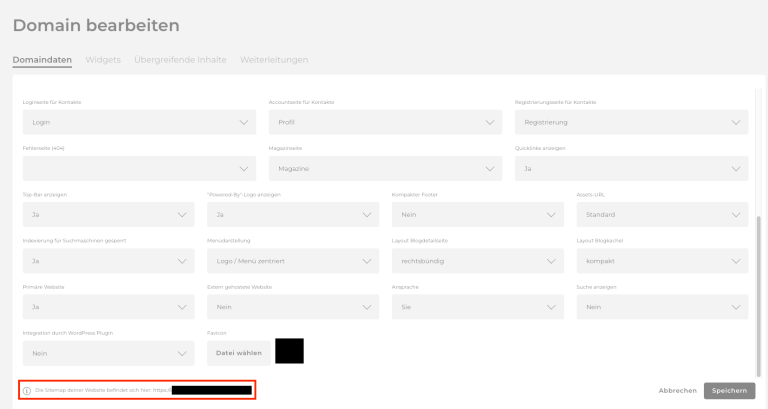Open the Magazinseite dropdown showing Magazine
Viewport: 768px width, 409px height.
(x=385, y=169)
